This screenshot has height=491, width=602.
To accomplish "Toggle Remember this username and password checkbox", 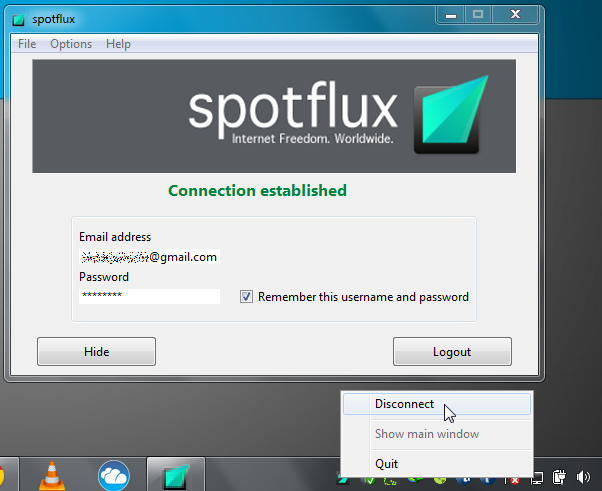I will click(x=246, y=297).
